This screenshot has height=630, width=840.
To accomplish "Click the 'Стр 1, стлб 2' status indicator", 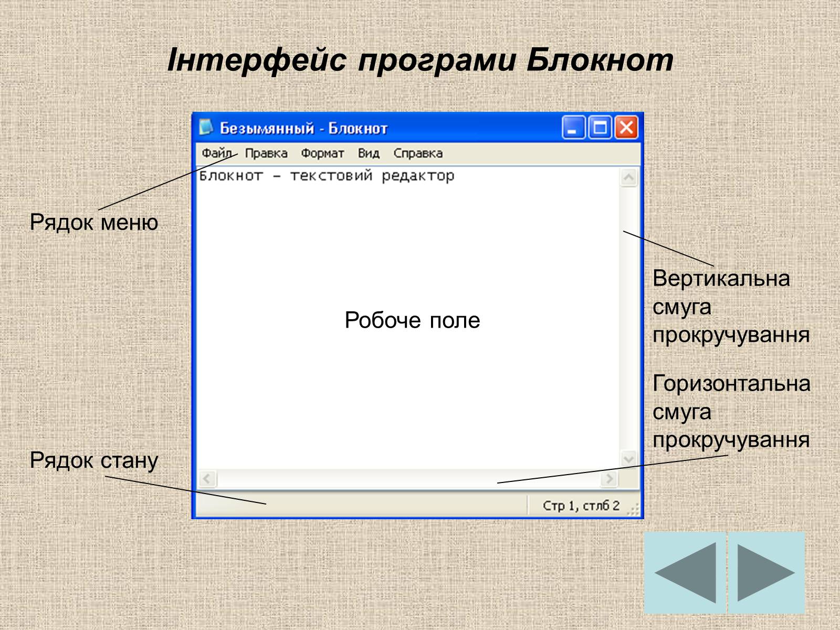I will click(581, 506).
